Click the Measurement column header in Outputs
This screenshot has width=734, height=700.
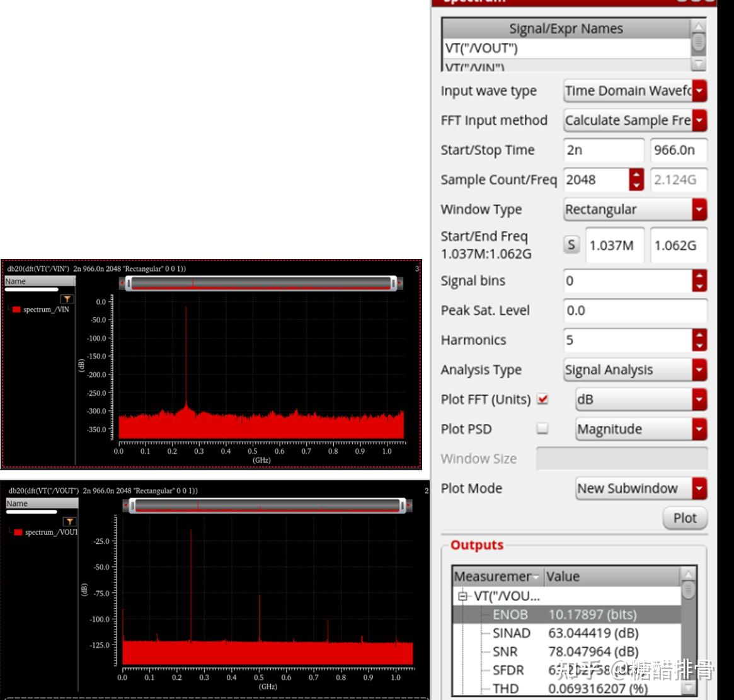[x=497, y=577]
